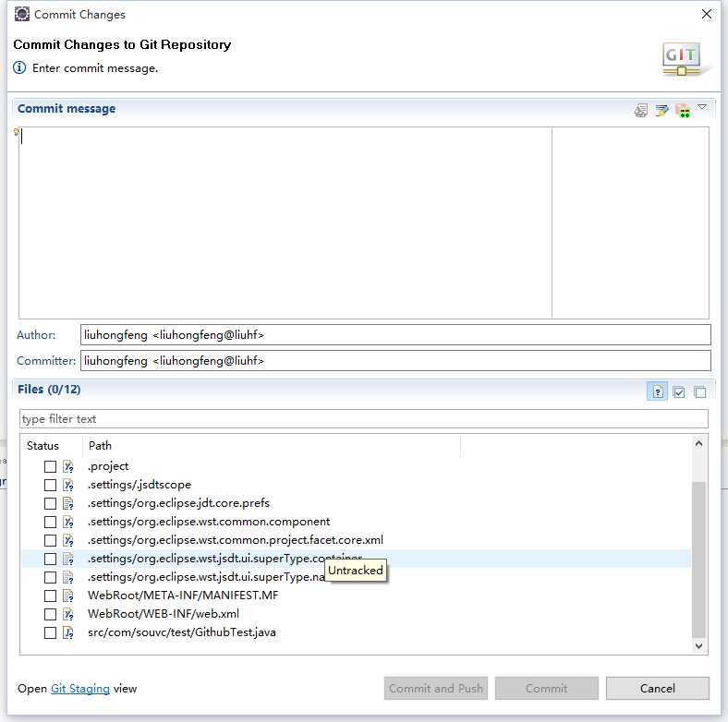Viewport: 728px width, 722px height.
Task: Toggle the show untracked files icon
Action: point(658,391)
